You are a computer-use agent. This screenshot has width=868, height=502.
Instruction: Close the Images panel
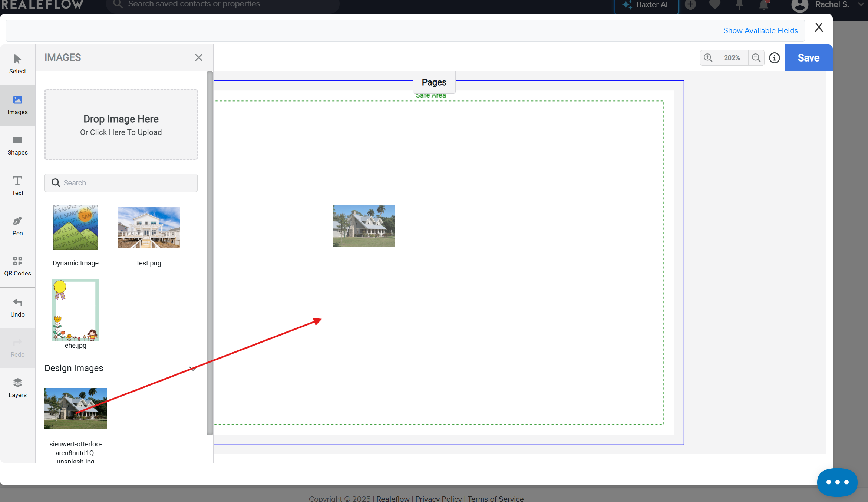coord(198,57)
